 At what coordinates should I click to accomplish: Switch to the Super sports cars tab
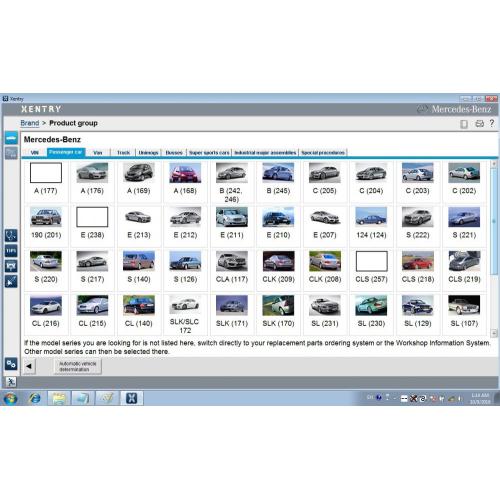coord(209,153)
